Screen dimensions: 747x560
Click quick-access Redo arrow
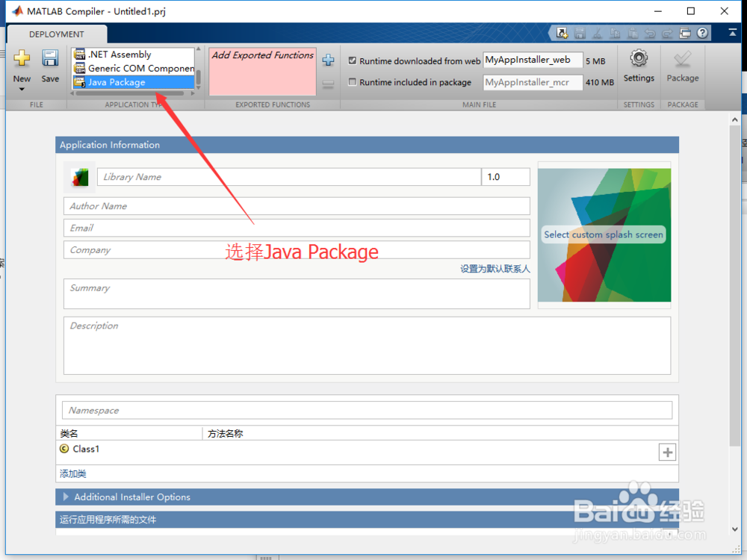[667, 33]
